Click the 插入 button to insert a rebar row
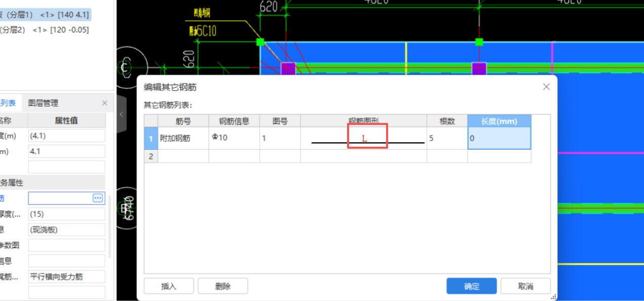The image size is (644, 301). 169,285
